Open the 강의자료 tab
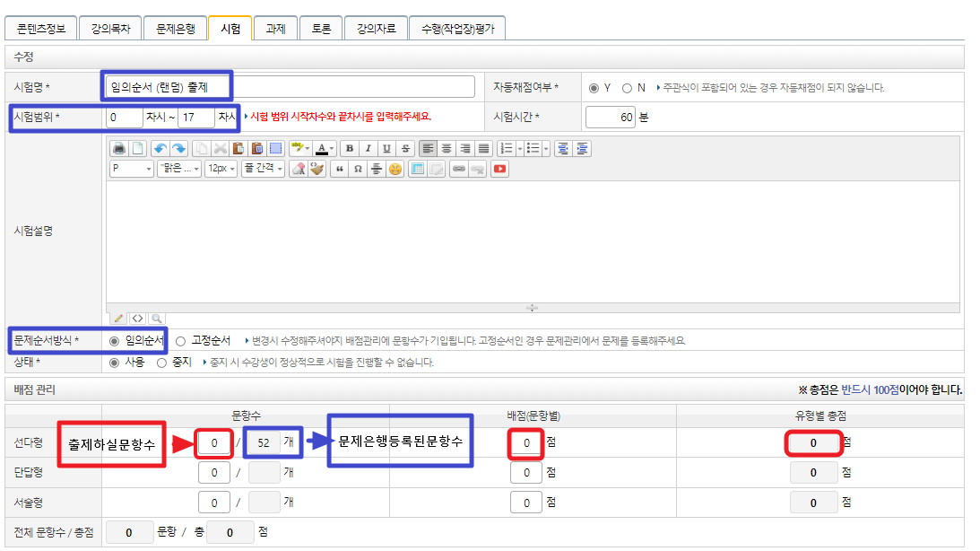Viewport: 980px width, 551px height. pyautogui.click(x=376, y=29)
